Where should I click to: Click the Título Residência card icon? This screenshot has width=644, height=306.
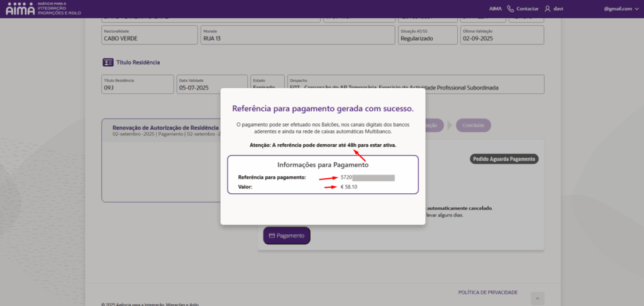(x=108, y=62)
